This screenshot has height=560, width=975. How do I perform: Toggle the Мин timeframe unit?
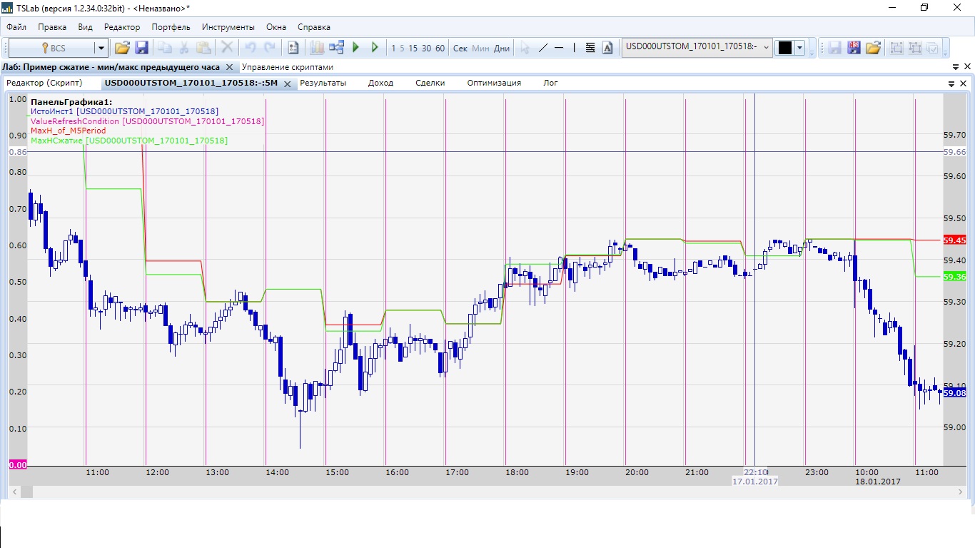coord(481,49)
